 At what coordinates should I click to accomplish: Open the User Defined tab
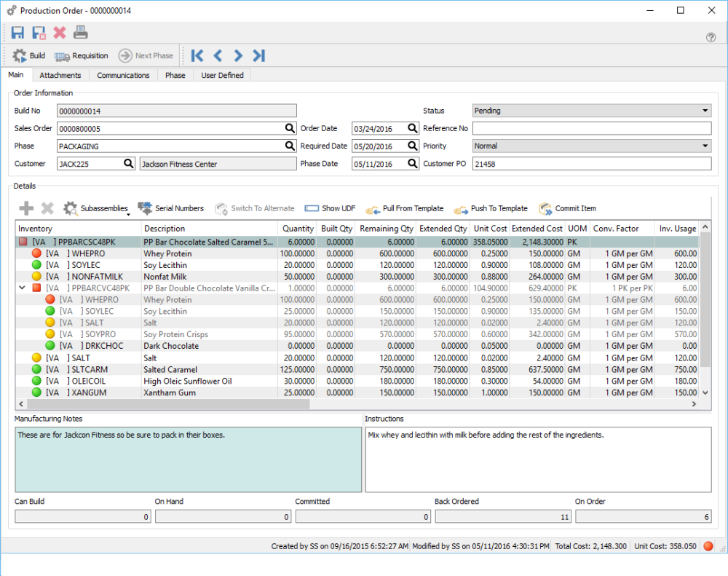coord(222,75)
